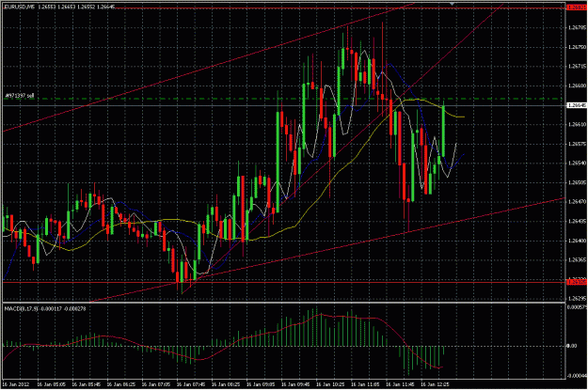Click the 1.26785 price scale label

pyautogui.click(x=577, y=27)
